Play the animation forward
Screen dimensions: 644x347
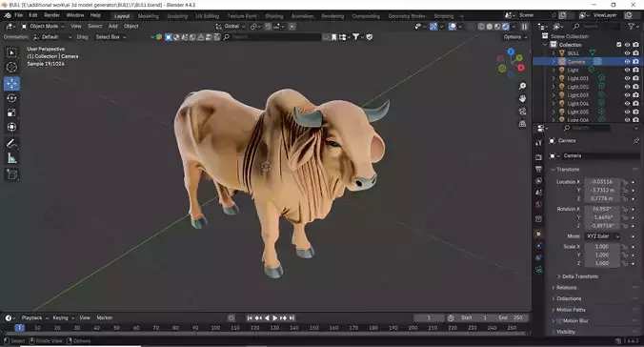tap(275, 317)
